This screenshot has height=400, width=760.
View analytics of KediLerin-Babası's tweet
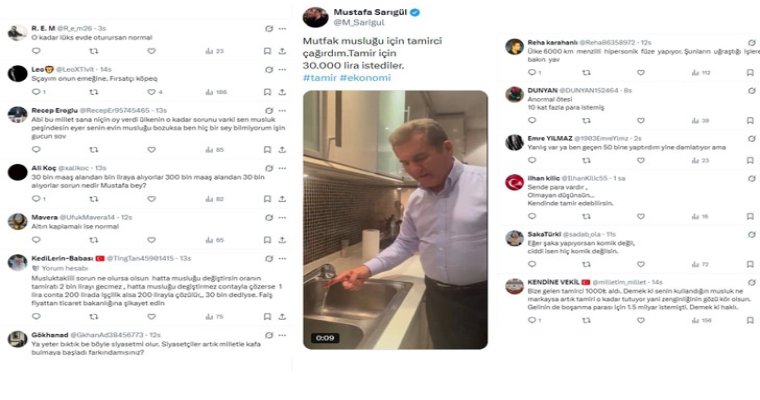click(214, 317)
